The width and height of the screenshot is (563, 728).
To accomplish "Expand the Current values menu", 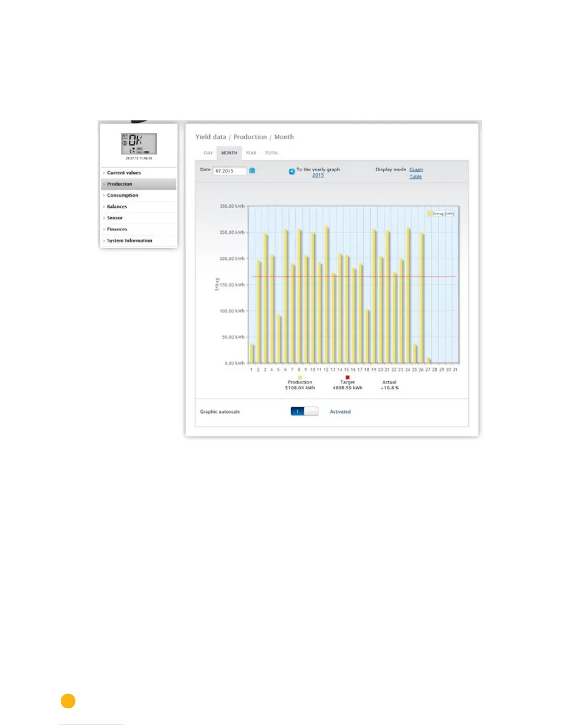I will click(x=139, y=173).
